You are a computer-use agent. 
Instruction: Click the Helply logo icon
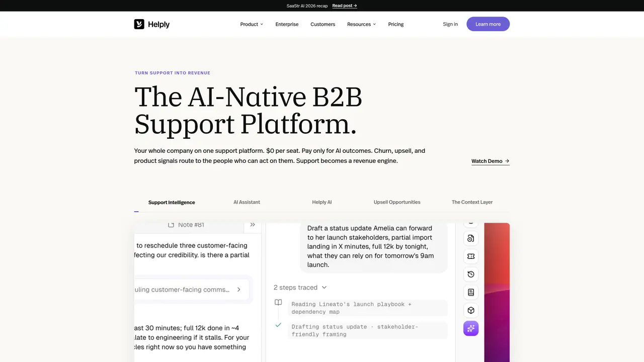pyautogui.click(x=139, y=24)
